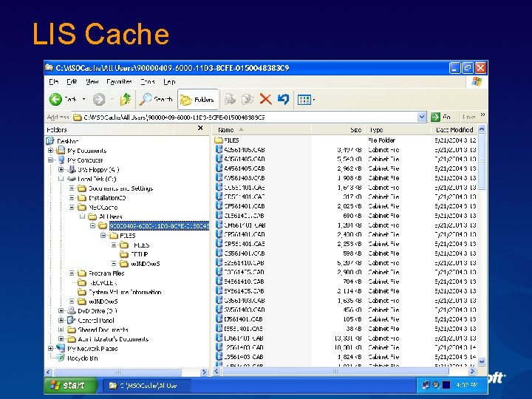Select MSOCache folder in tree
The image size is (532, 399).
[103, 208]
